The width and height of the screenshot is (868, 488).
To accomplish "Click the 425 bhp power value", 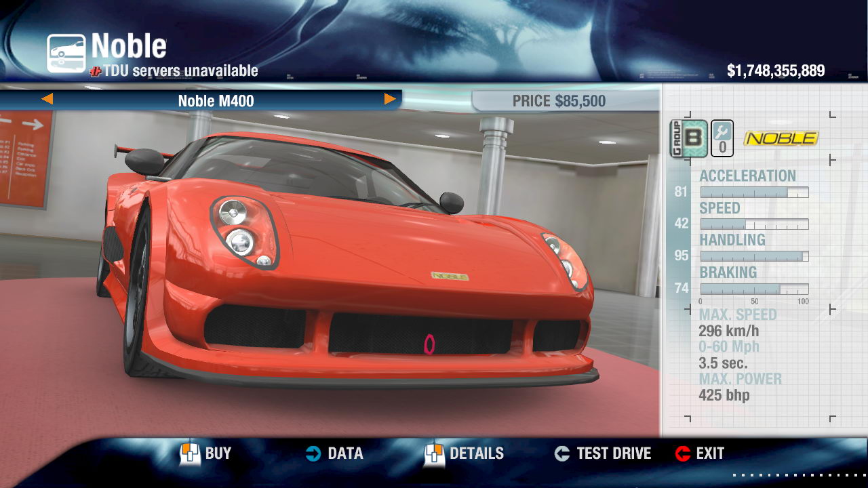I will [x=724, y=395].
